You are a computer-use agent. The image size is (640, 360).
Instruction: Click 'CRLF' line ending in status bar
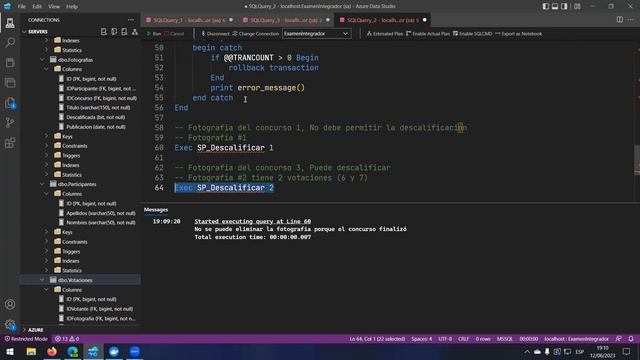pyautogui.click(x=464, y=339)
